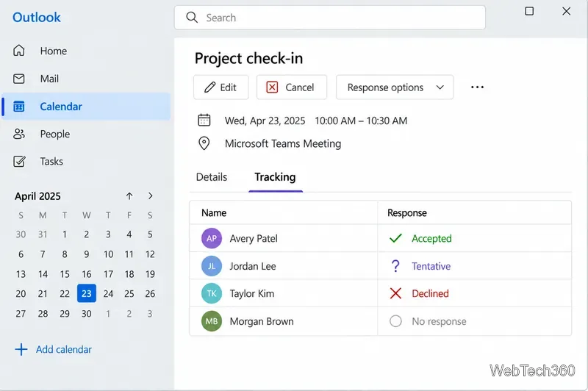The width and height of the screenshot is (588, 391).
Task: Select March 31 in mini calendar
Action: pos(43,234)
